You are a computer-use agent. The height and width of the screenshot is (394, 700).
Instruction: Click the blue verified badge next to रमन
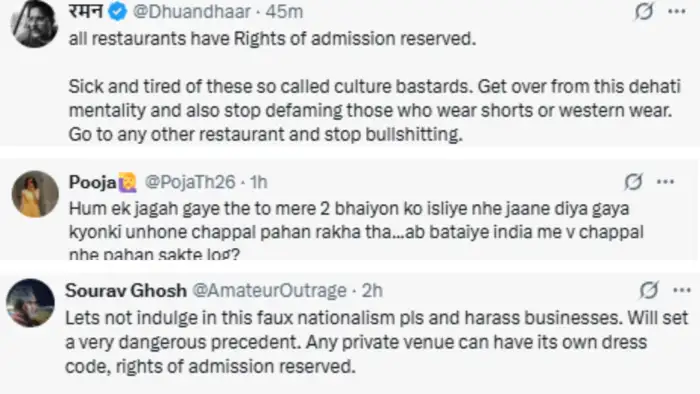click(118, 12)
